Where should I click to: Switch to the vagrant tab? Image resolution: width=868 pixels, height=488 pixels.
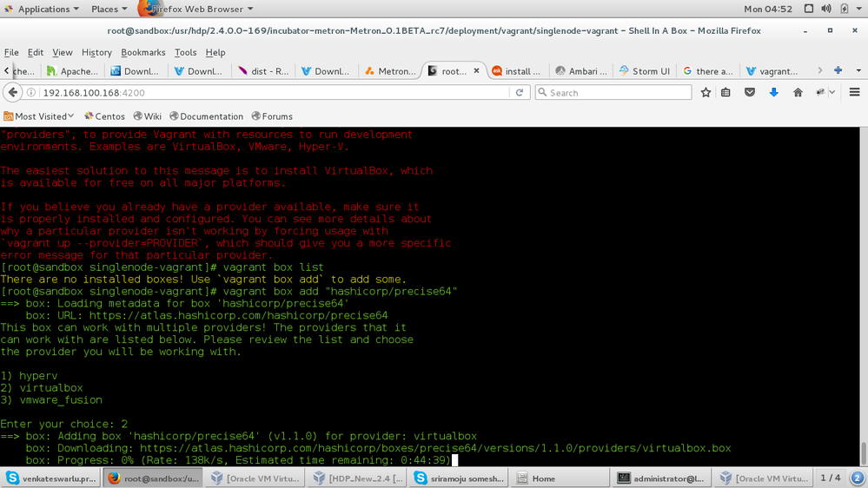pos(772,71)
